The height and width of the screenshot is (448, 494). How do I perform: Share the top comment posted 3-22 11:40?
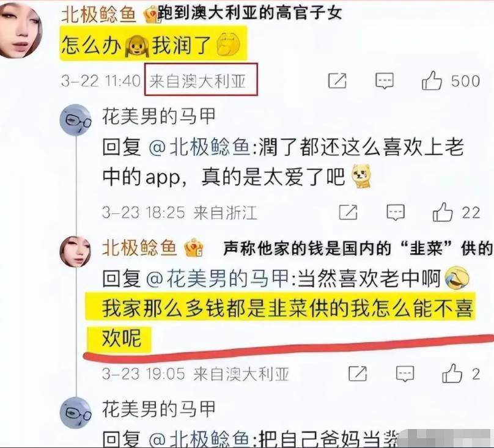click(337, 81)
